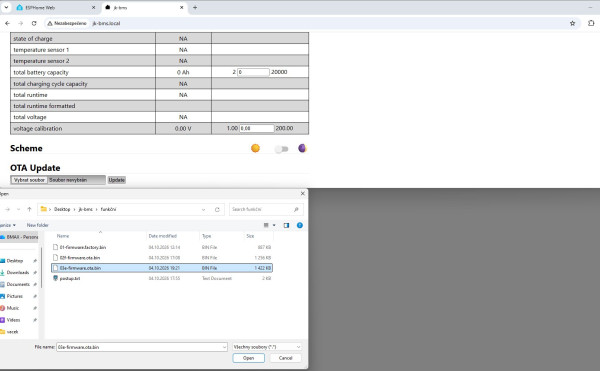Open a new browser tab

pyautogui.click(x=195, y=7)
